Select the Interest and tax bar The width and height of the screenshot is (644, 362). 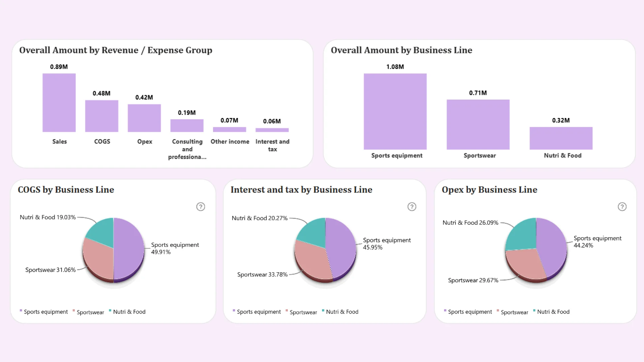point(272,130)
